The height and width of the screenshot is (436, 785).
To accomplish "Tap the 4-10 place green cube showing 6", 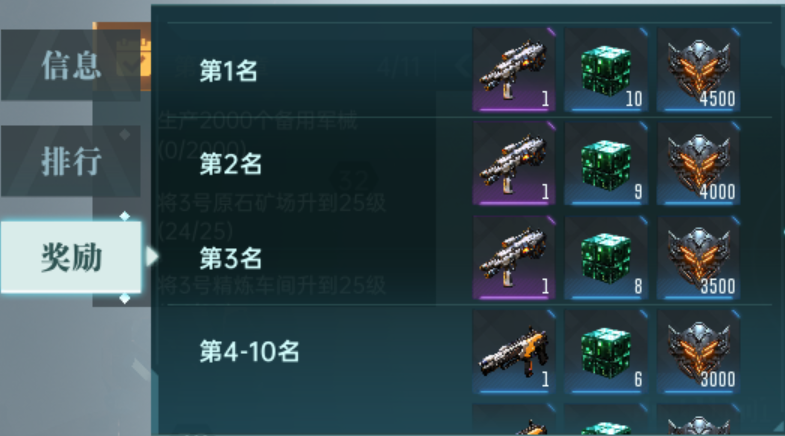I will pos(606,351).
